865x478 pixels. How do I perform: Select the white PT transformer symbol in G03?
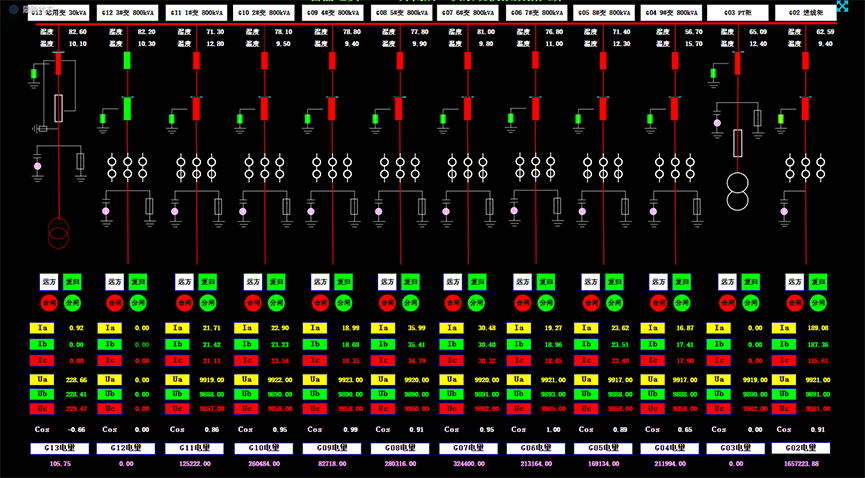(x=738, y=190)
